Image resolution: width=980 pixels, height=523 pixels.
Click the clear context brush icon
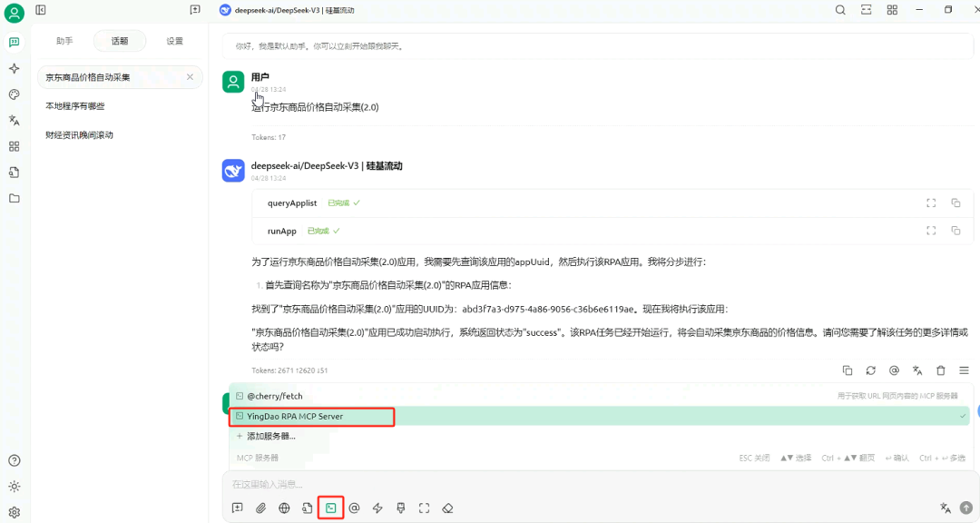tap(401, 508)
